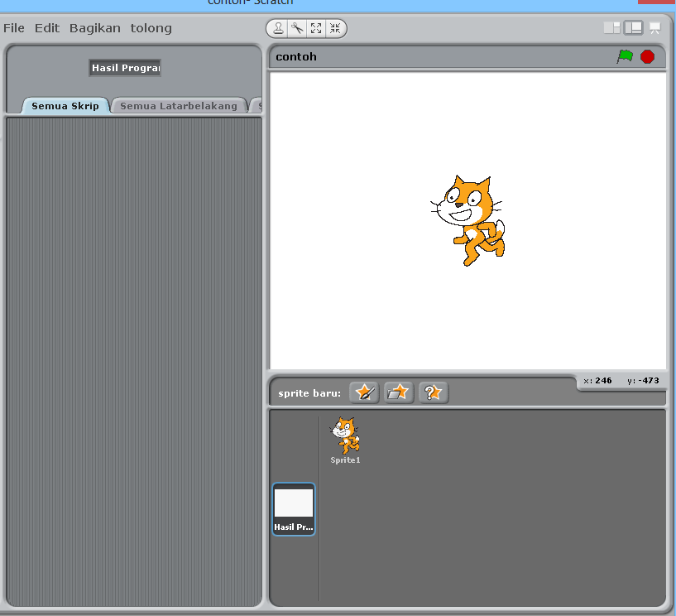Click the Sprite1 name label

click(345, 460)
